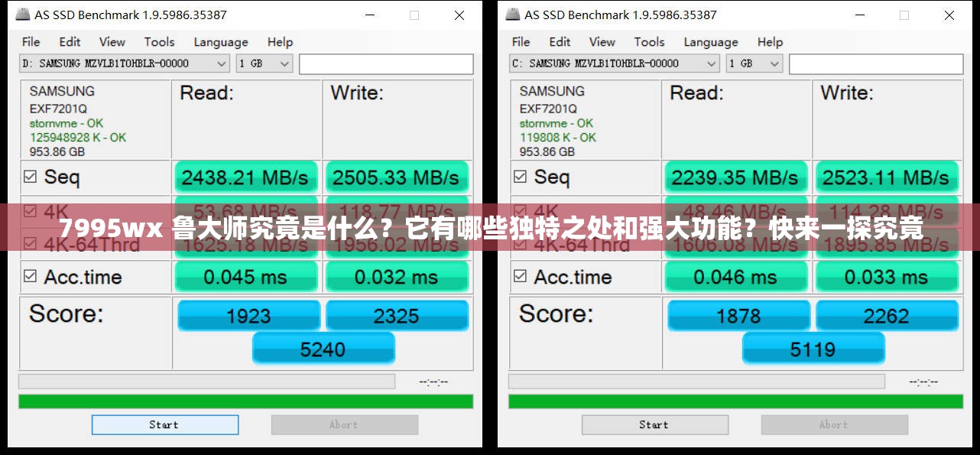Toggle Acc.time checkbox in left window
Image resolution: width=980 pixels, height=455 pixels.
[x=30, y=276]
